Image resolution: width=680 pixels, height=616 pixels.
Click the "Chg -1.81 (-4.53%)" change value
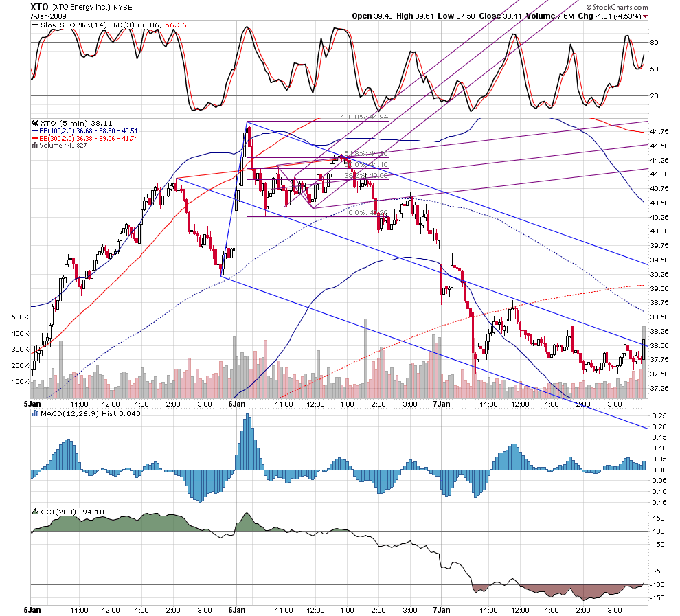[x=610, y=16]
